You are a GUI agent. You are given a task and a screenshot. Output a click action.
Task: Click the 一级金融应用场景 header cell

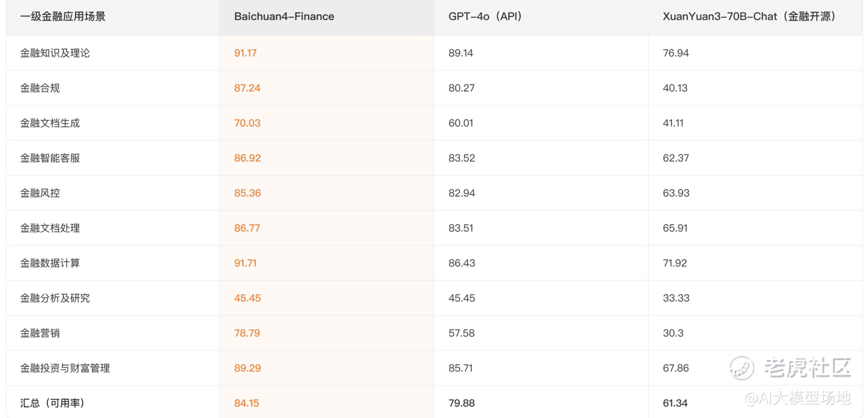point(63,16)
